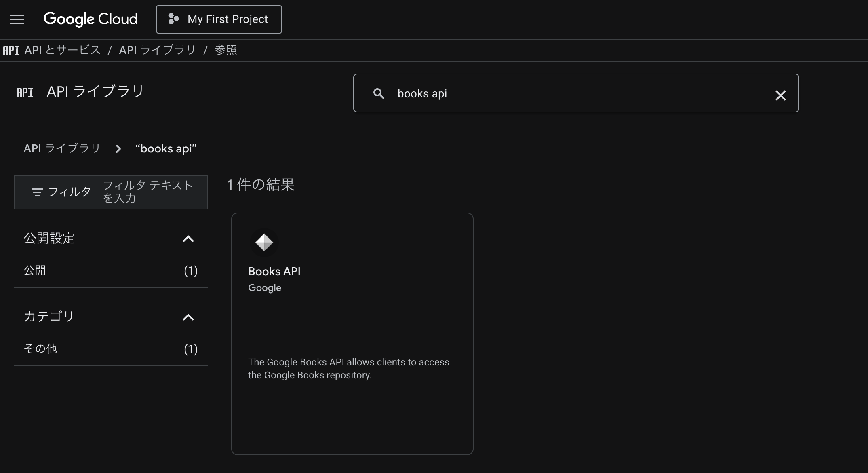Click the API ライブラリ page heading
The height and width of the screenshot is (473, 868).
pyautogui.click(x=95, y=92)
